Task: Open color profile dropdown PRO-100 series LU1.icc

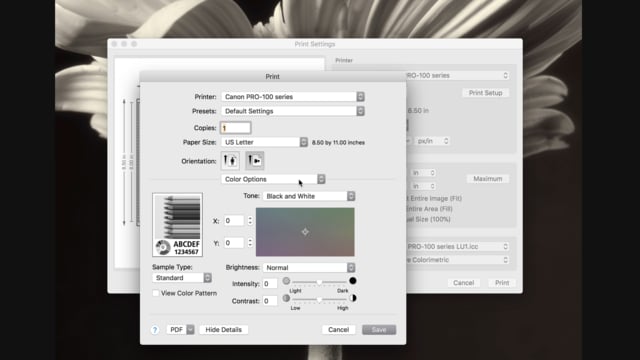Action: point(457,247)
